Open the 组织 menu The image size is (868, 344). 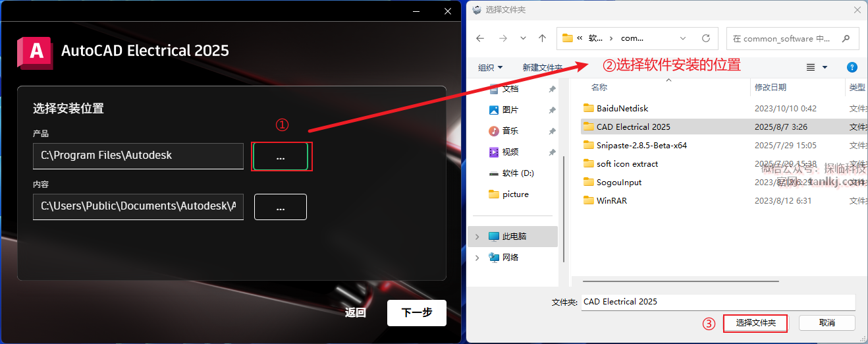490,67
